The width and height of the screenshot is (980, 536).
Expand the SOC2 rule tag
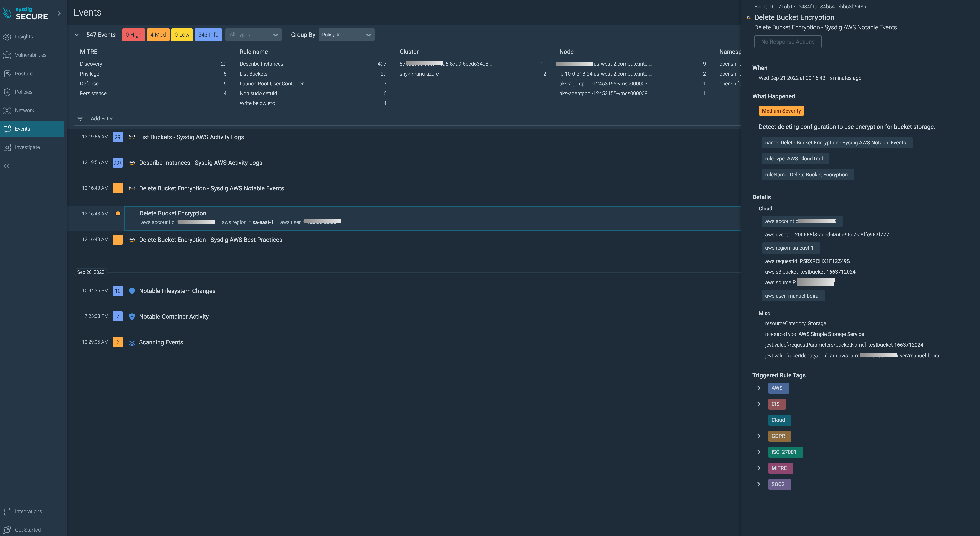tap(759, 484)
